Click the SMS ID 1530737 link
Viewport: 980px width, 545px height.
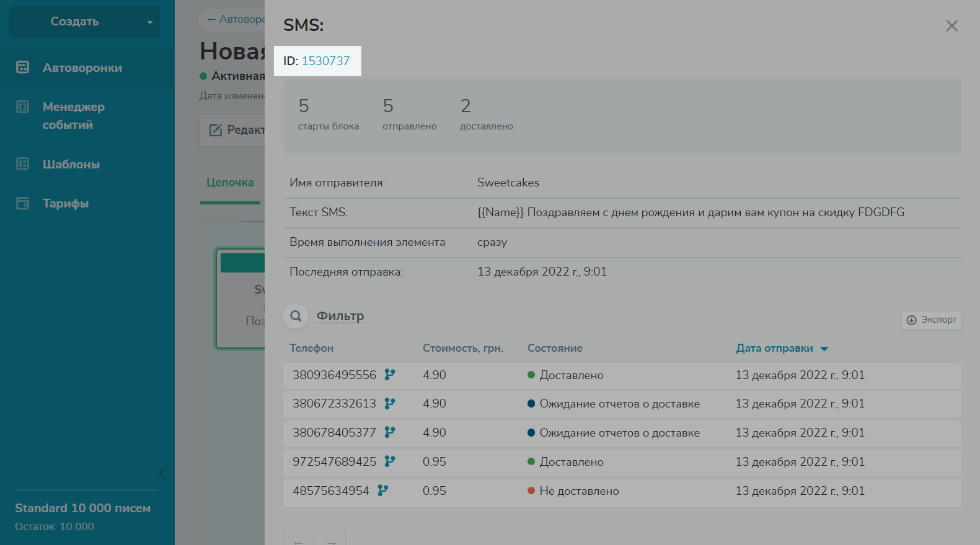pyautogui.click(x=325, y=61)
